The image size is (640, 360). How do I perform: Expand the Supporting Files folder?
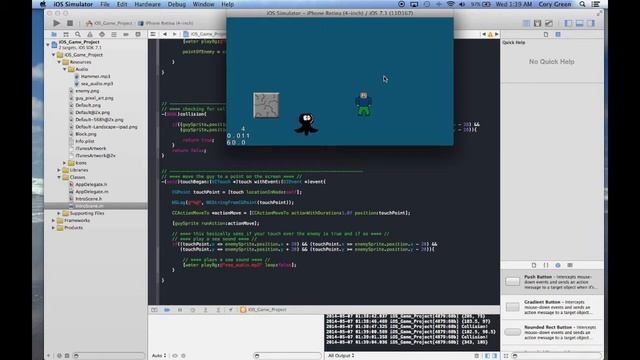(59, 213)
